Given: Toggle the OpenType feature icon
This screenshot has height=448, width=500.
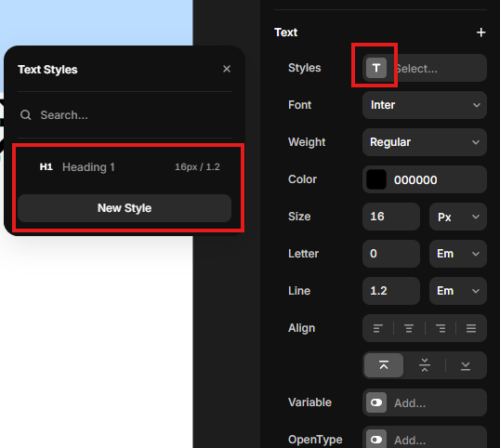Looking at the screenshot, I should [x=376, y=440].
